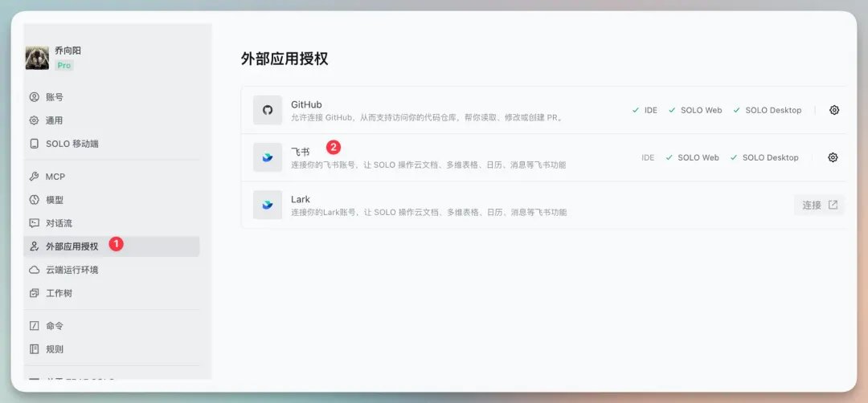This screenshot has height=403, width=868.
Task: Click the Lark title text
Action: [x=301, y=199]
